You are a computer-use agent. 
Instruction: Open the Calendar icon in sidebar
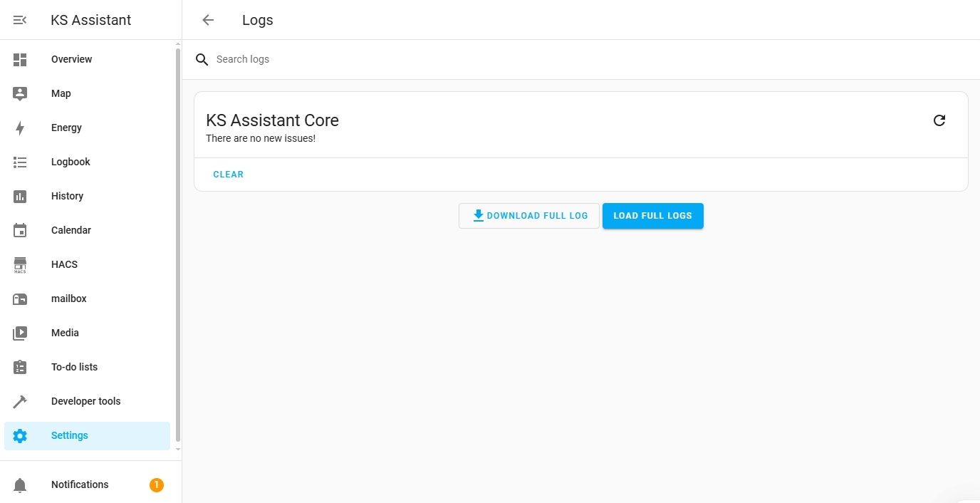(20, 230)
